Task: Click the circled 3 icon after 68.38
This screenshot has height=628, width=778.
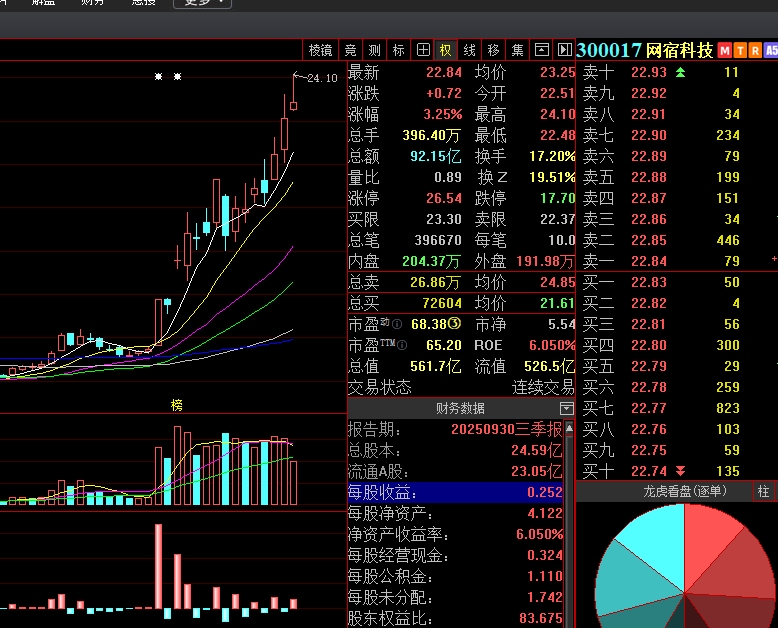Action: [454, 324]
